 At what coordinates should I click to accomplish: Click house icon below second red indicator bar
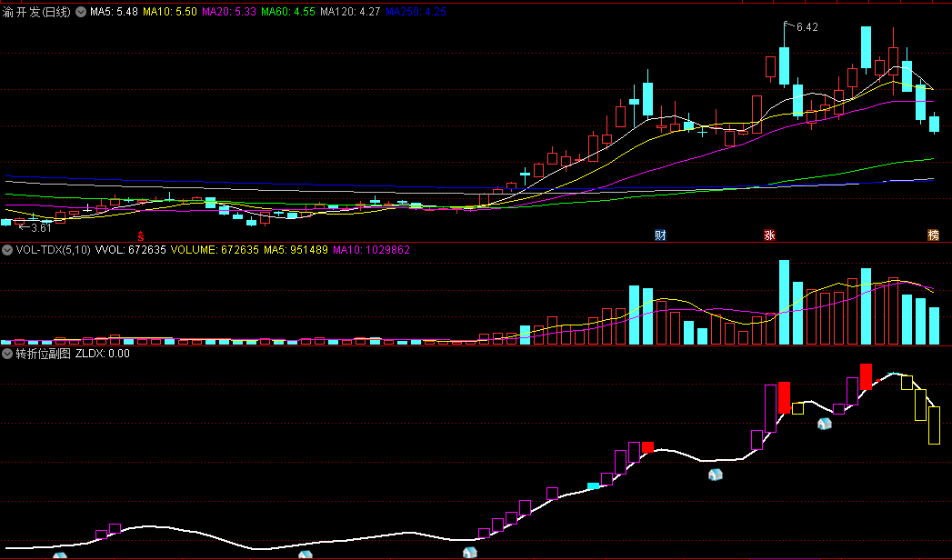click(824, 424)
